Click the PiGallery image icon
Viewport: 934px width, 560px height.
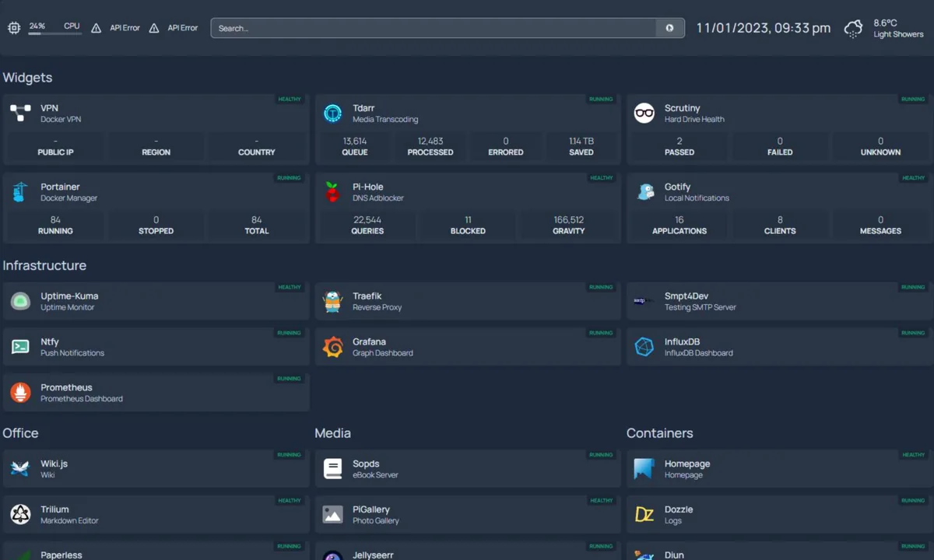coord(333,514)
